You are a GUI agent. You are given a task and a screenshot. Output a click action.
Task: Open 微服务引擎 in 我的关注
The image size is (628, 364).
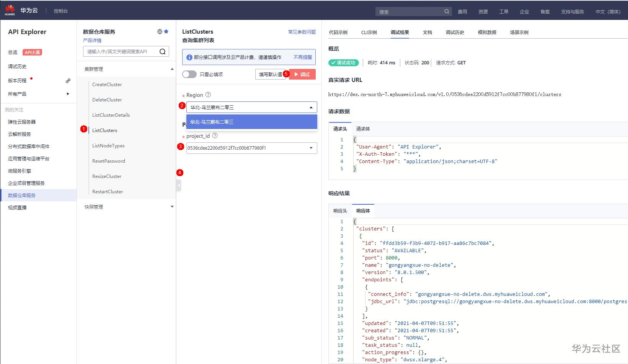click(x=20, y=171)
